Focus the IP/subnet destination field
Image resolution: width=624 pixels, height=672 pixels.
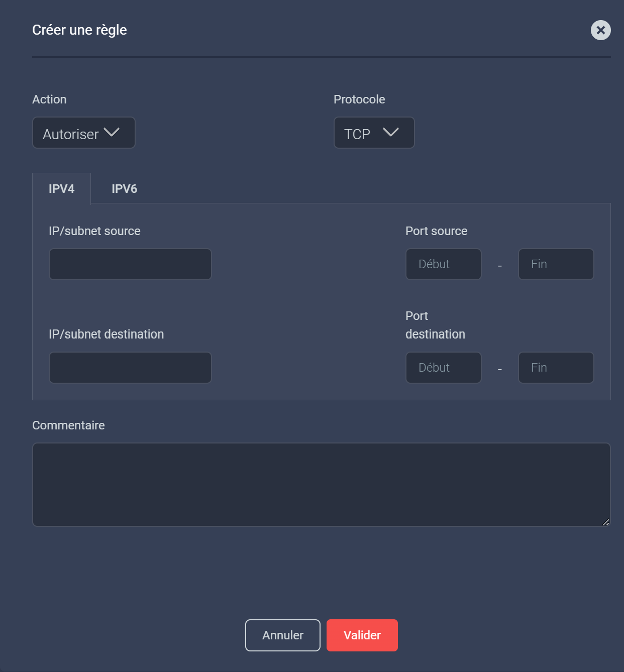pos(130,368)
